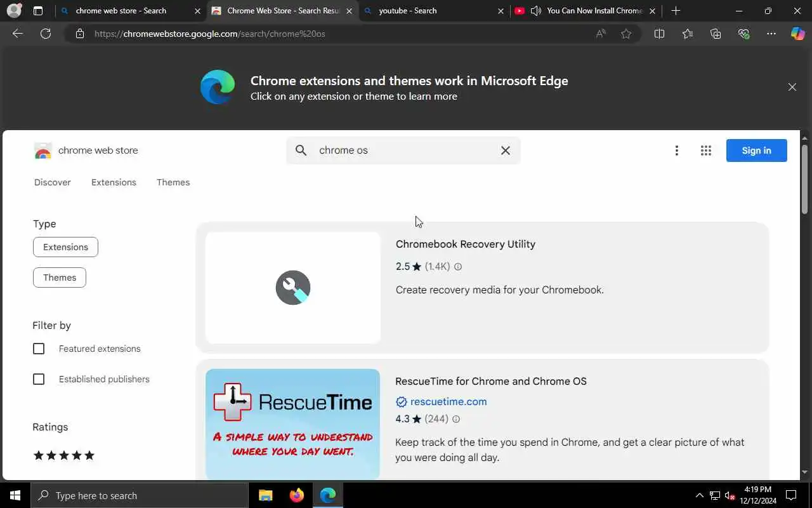Click Windows taskbar search box
Screen dimensions: 812x508
(140, 495)
